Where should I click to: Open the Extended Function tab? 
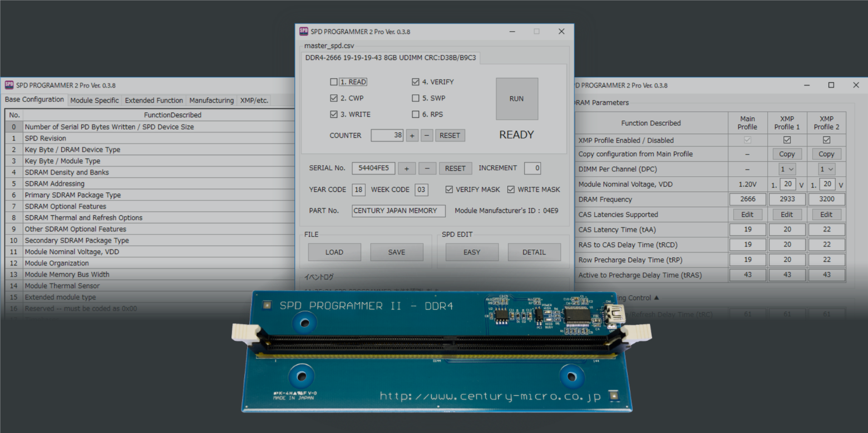[x=154, y=101]
